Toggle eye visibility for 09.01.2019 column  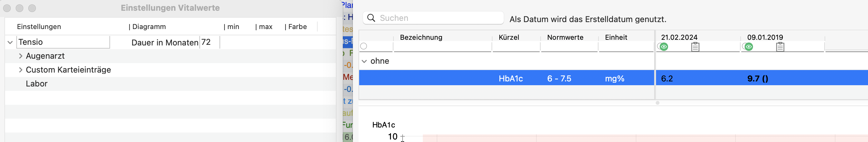748,47
